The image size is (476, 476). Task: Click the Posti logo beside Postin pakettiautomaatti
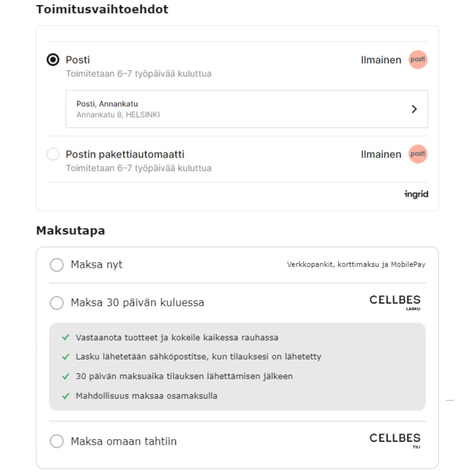[x=418, y=154]
